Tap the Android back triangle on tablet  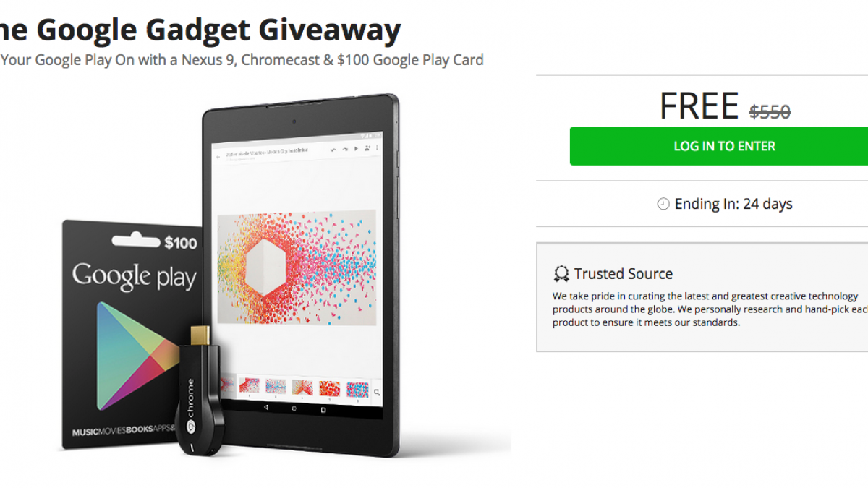pos(266,408)
